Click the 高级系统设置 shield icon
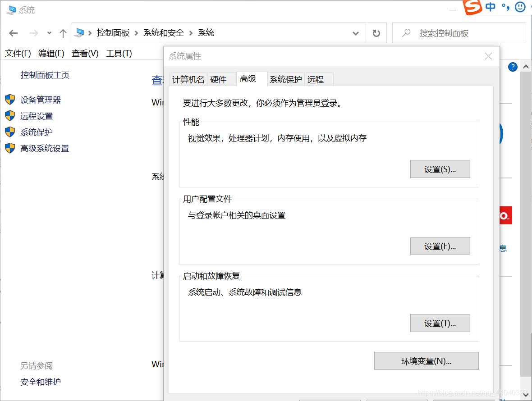532x401 pixels. click(x=9, y=148)
